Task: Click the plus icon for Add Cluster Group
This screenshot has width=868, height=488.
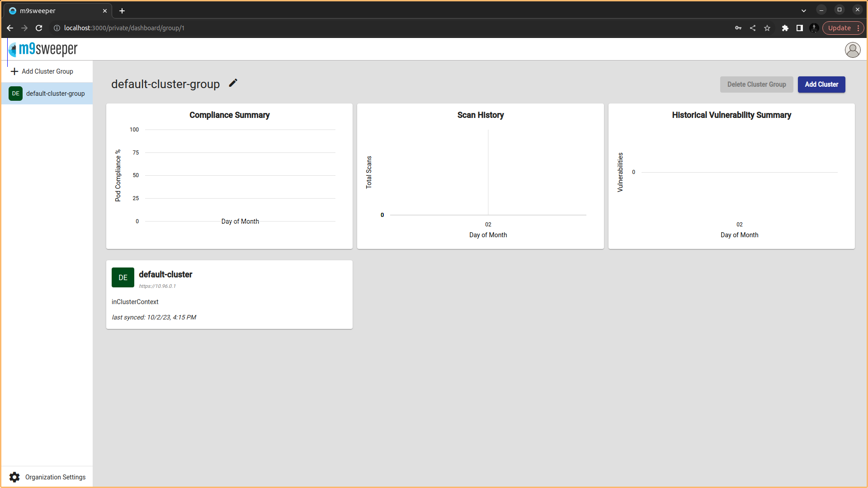Action: click(14, 71)
